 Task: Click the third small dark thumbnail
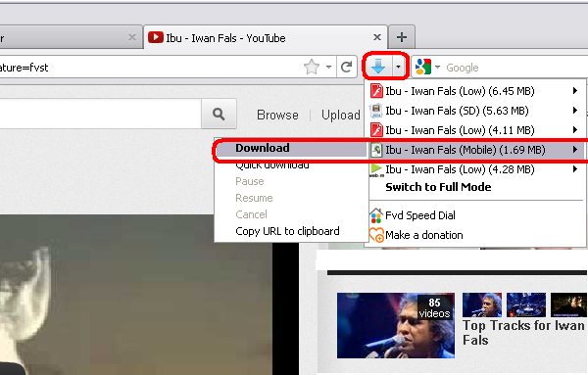coord(568,305)
